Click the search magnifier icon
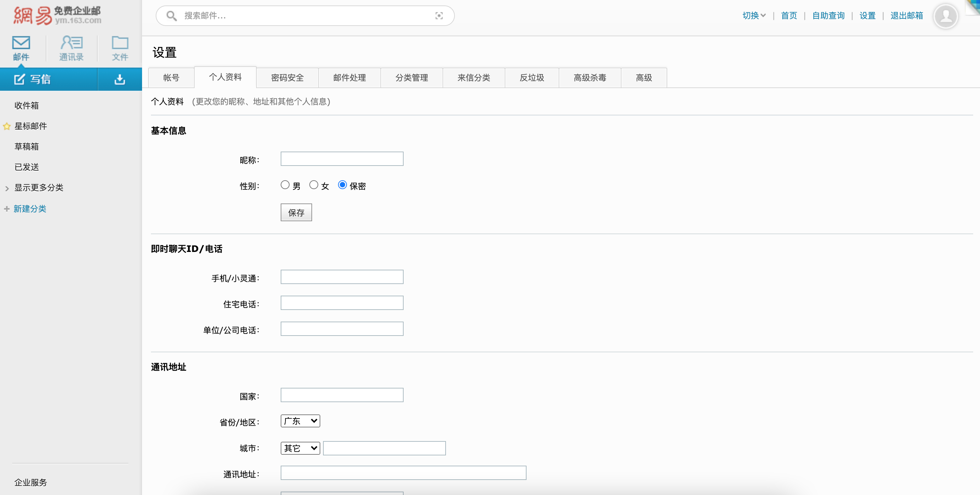The width and height of the screenshot is (980, 495). [x=171, y=16]
